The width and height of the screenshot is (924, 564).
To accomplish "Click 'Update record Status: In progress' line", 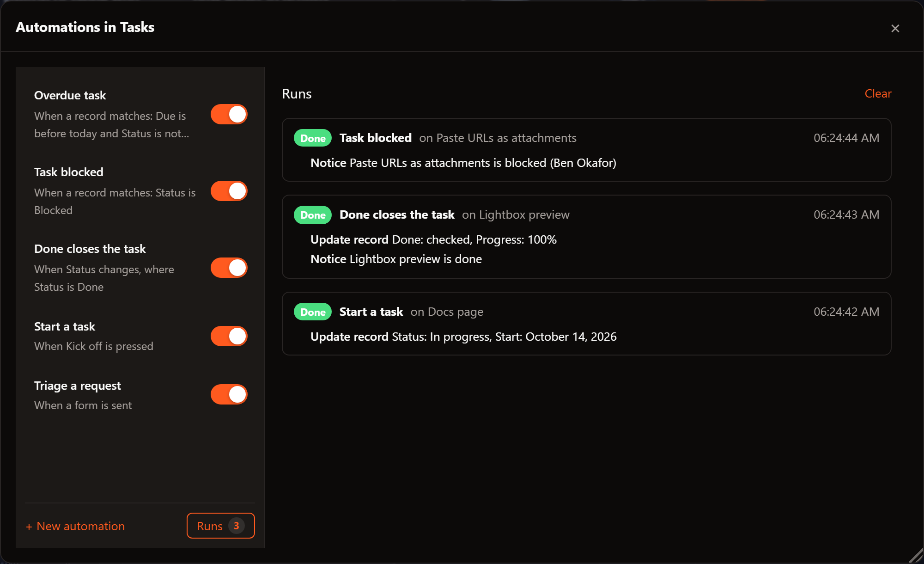I will (463, 337).
